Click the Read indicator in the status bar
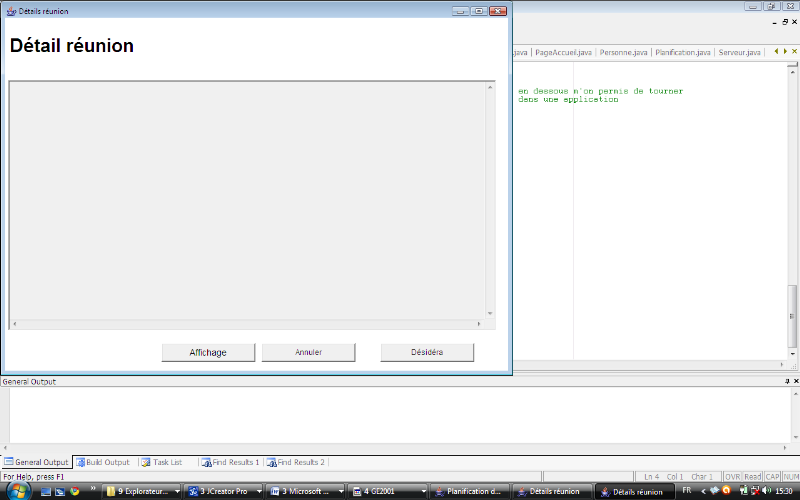800x500 pixels. pyautogui.click(x=753, y=477)
